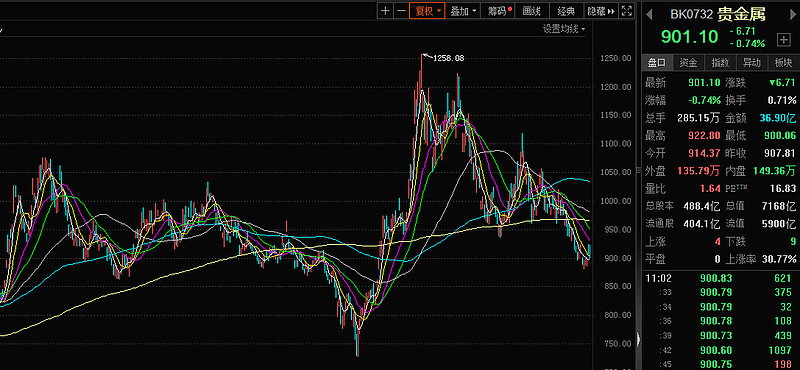Click the 1258.08 peak price marker
This screenshot has height=370, width=800.
448,58
